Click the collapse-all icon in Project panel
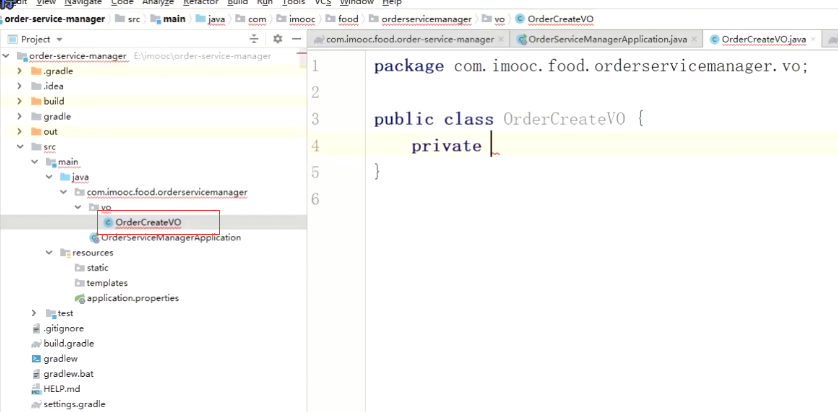This screenshot has width=838, height=412. pos(254,39)
